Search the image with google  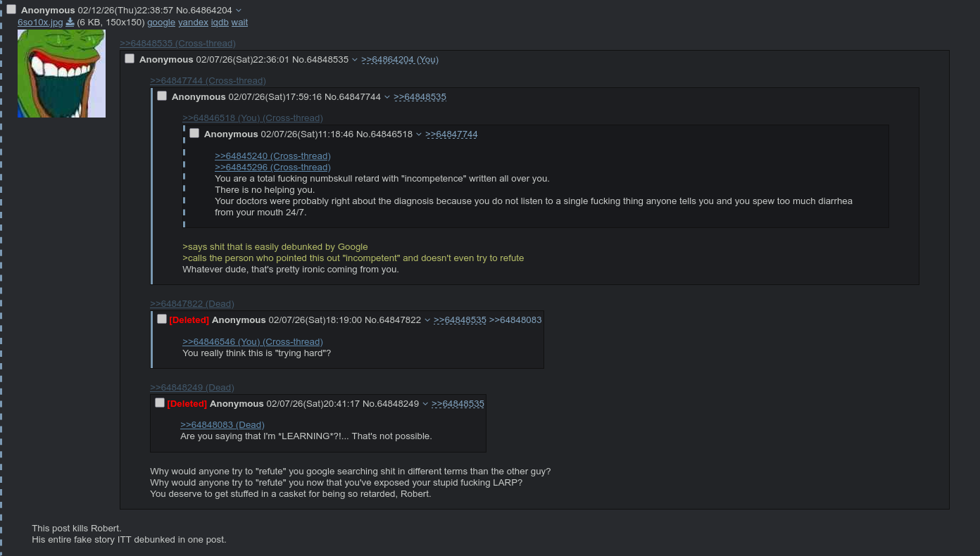(161, 23)
